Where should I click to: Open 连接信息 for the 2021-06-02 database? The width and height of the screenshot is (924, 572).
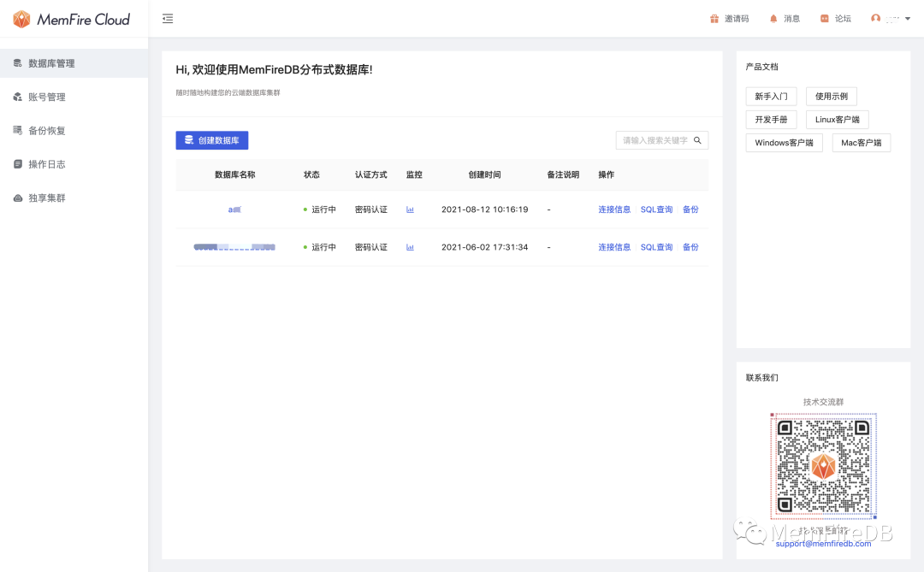pyautogui.click(x=614, y=247)
